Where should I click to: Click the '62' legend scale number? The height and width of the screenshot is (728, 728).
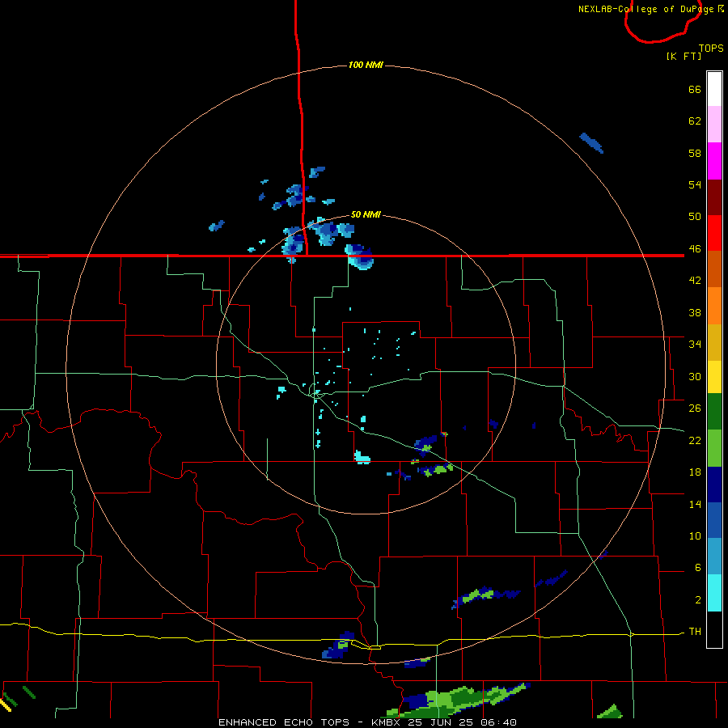tap(695, 121)
